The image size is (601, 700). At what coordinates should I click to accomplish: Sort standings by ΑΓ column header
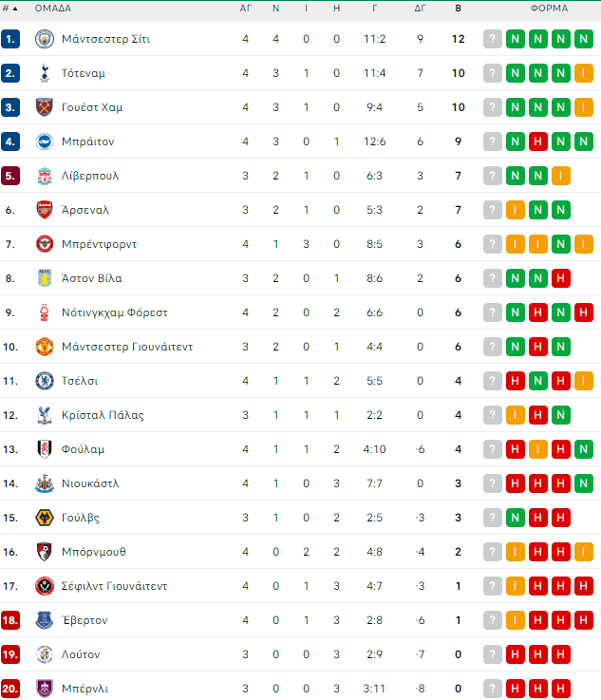245,9
